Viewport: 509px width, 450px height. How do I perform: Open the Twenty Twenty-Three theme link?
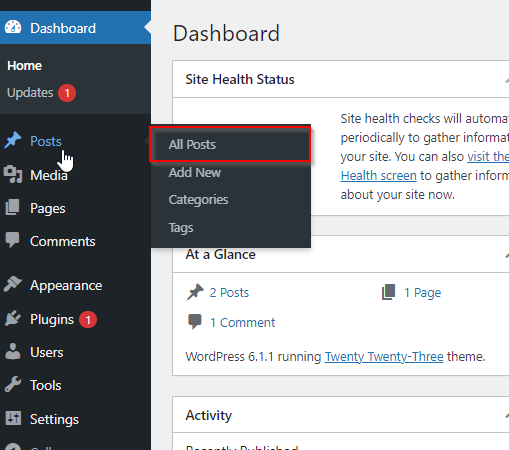[x=384, y=357]
